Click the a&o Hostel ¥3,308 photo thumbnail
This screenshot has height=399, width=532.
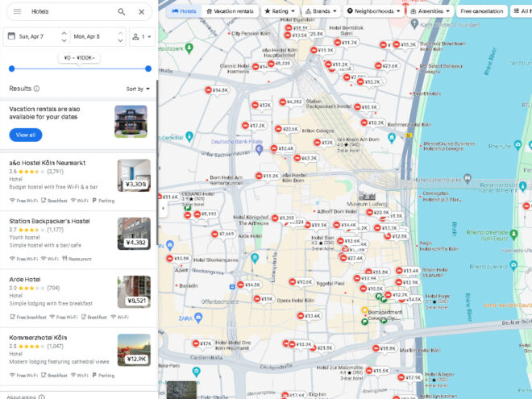click(x=134, y=176)
